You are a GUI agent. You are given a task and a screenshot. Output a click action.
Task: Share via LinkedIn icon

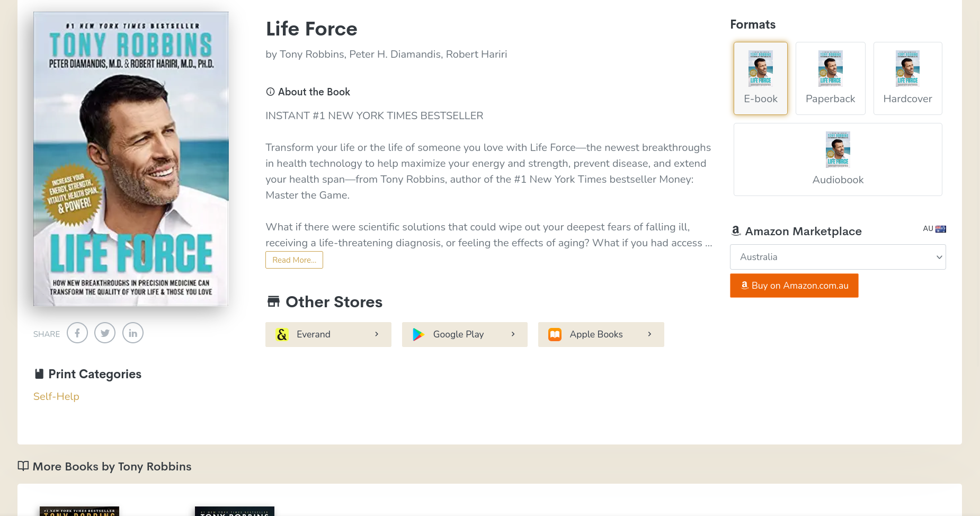click(133, 333)
